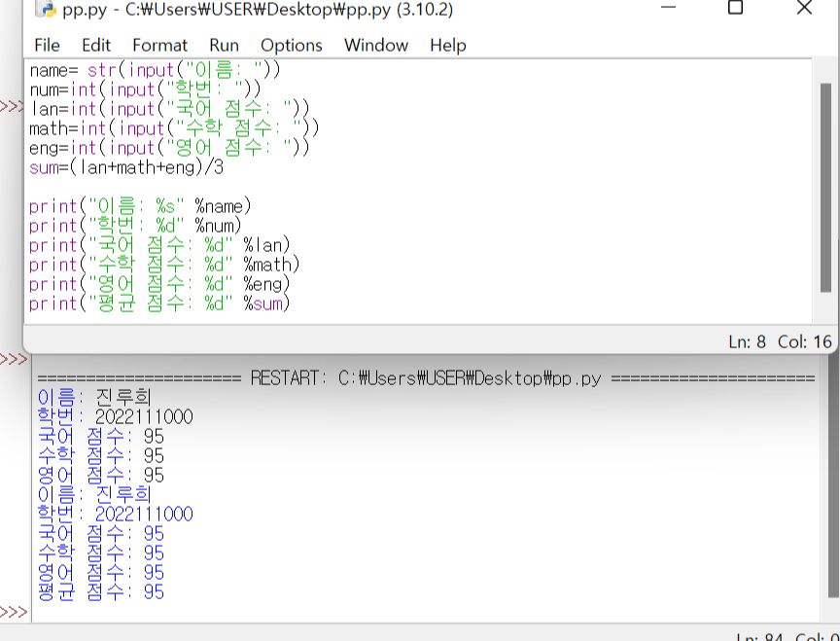Click the black 진루희 input text in shell

pyautogui.click(x=123, y=397)
